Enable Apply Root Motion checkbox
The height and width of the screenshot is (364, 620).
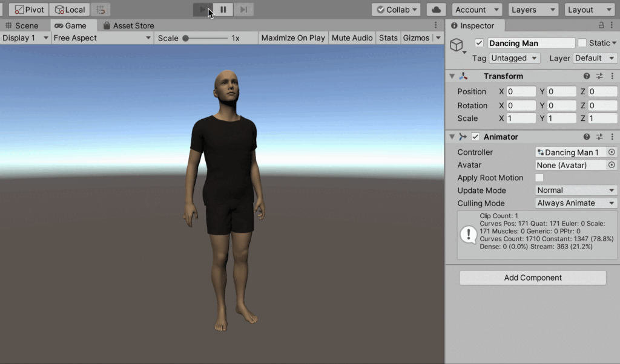tap(539, 178)
